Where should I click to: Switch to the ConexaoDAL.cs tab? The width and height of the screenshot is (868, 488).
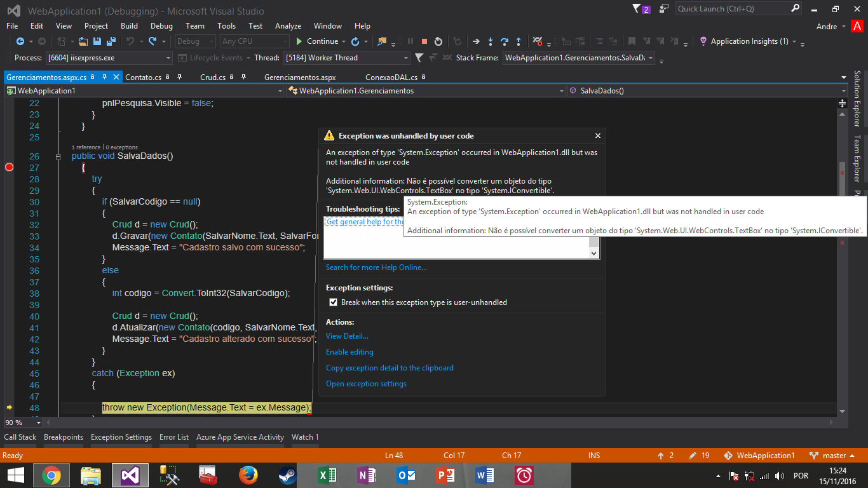pos(391,78)
